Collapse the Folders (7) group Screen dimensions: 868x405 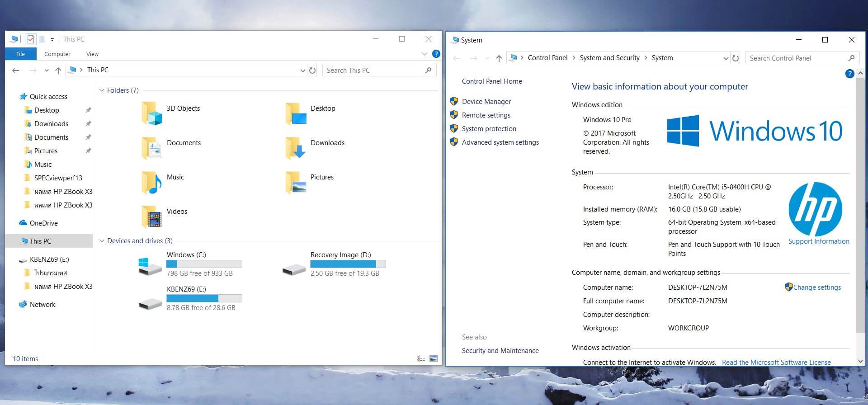coord(102,90)
